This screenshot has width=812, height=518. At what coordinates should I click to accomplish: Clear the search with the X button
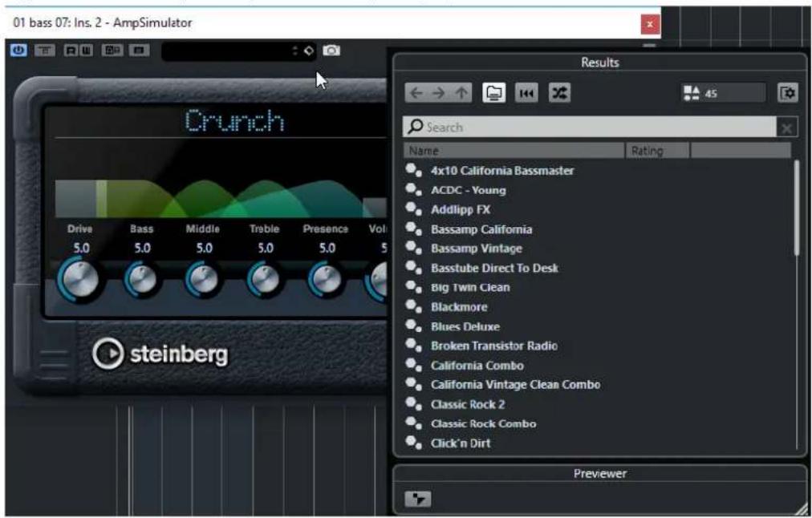coord(787,127)
